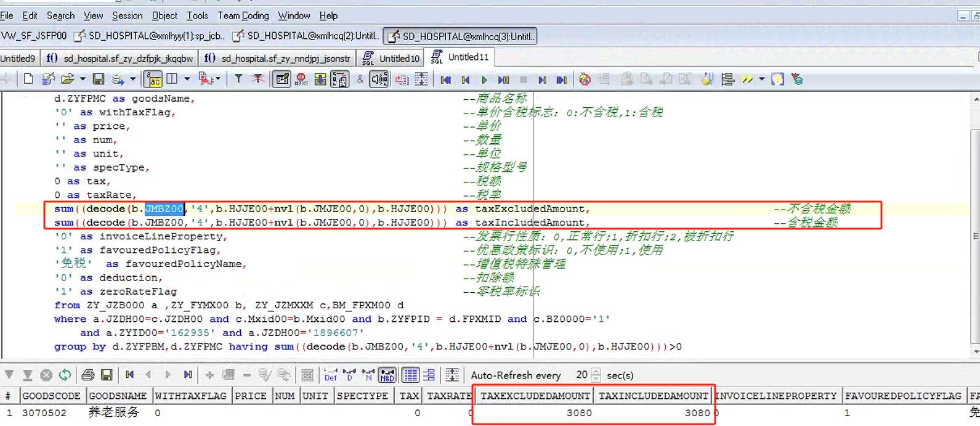Open the Object menu
Viewport: 980px width, 426px height.
click(x=164, y=15)
